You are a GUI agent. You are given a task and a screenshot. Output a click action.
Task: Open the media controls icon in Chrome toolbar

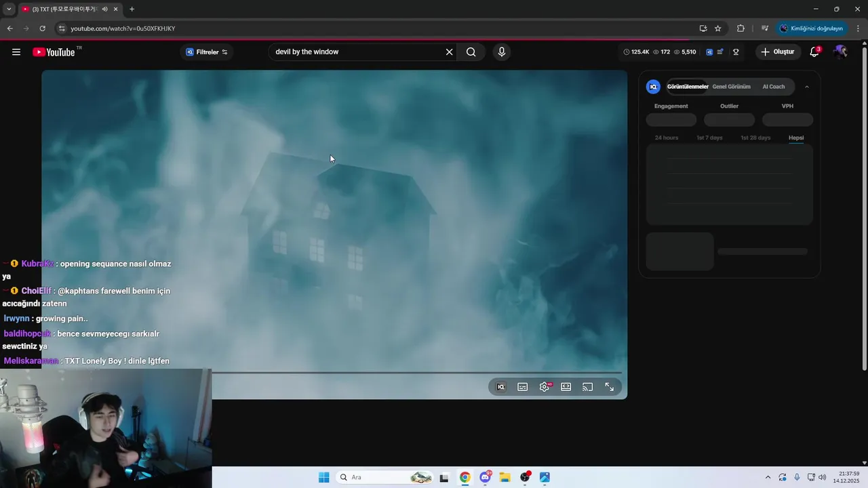tap(765, 28)
